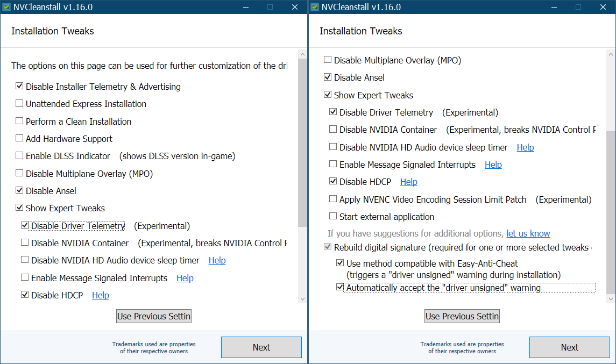Turn on Enable DLSS Indicator option
This screenshot has height=364, width=616.
19,155
